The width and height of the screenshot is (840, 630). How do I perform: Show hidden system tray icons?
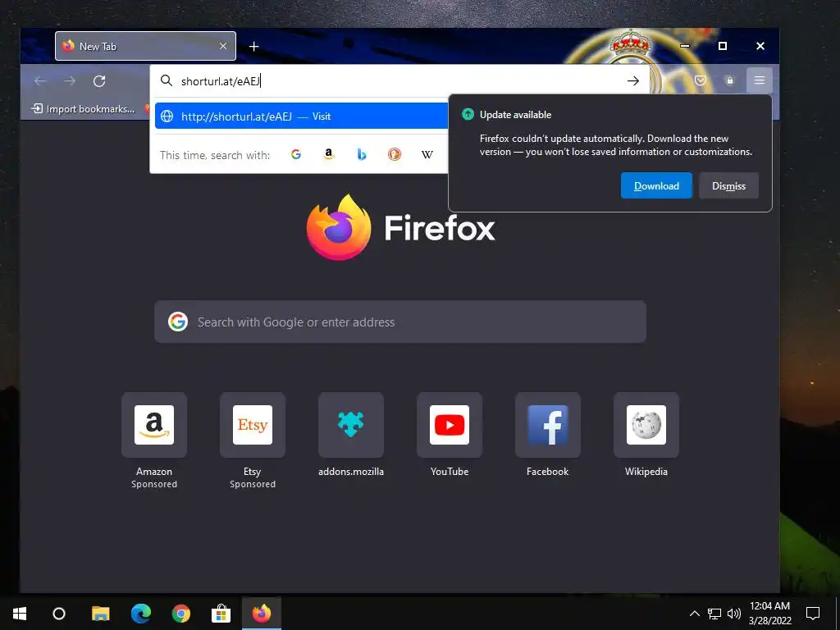(x=694, y=614)
